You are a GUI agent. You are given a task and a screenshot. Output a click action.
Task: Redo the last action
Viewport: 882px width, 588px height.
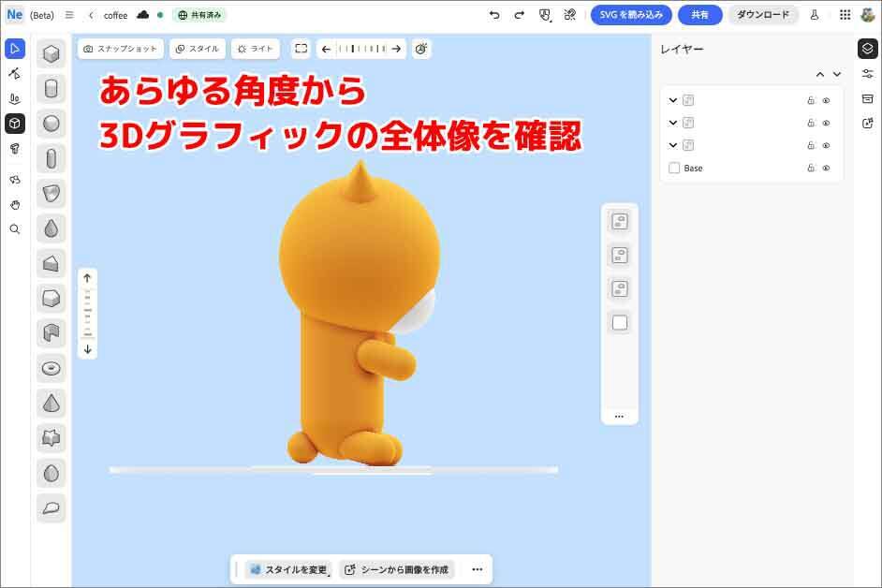[520, 15]
